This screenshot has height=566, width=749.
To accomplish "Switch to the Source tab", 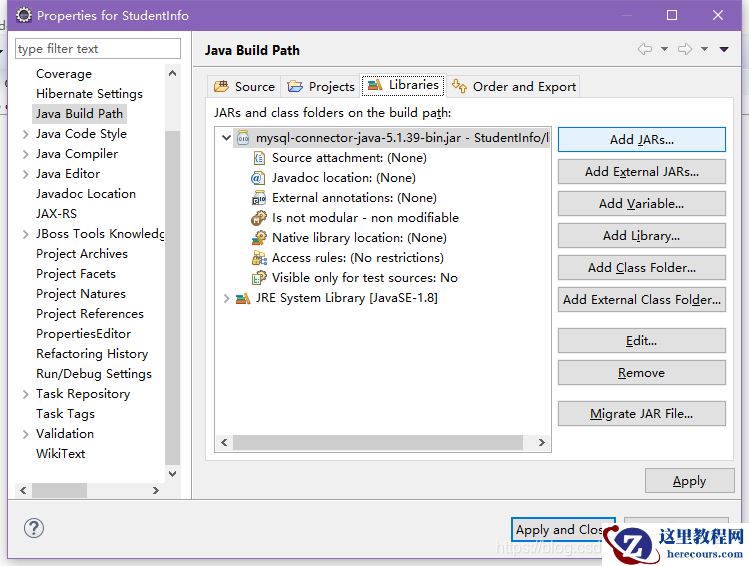I will [245, 86].
